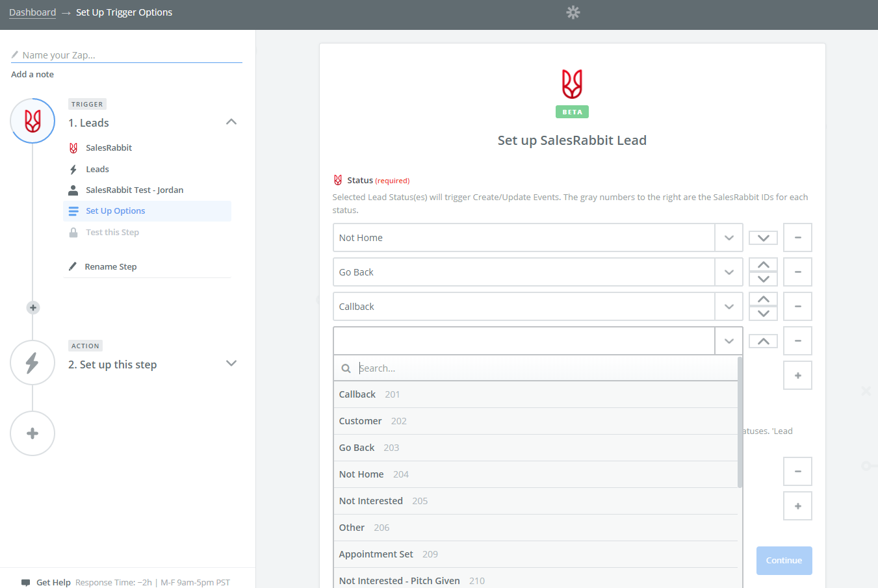878x588 pixels.
Task: Select Not Interested 205 from the list
Action: [x=536, y=501]
